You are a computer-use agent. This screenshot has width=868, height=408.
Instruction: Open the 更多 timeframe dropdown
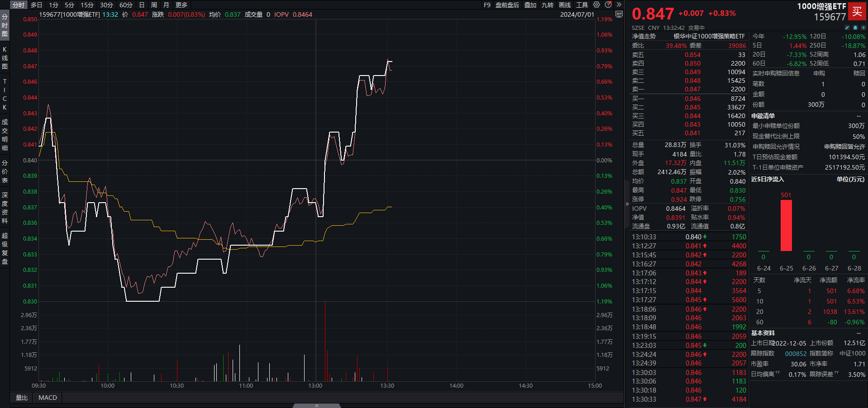tap(181, 5)
